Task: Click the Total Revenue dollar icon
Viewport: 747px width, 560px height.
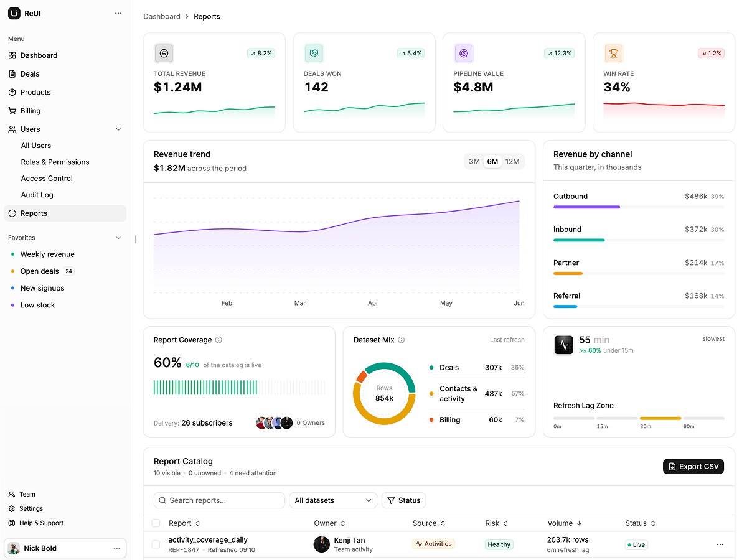Action: point(164,54)
